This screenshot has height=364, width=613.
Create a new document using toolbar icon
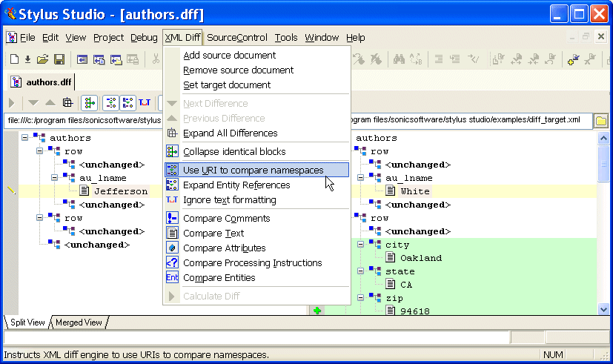coord(13,59)
